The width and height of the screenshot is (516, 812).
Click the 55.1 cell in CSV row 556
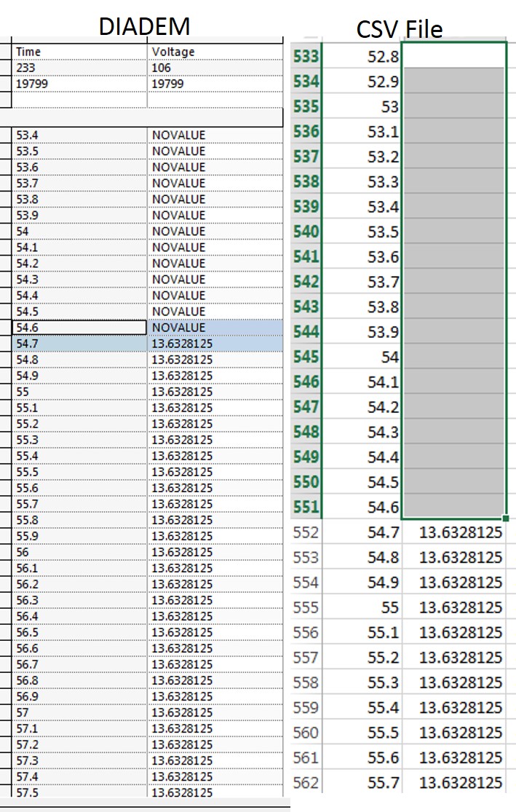(362, 632)
